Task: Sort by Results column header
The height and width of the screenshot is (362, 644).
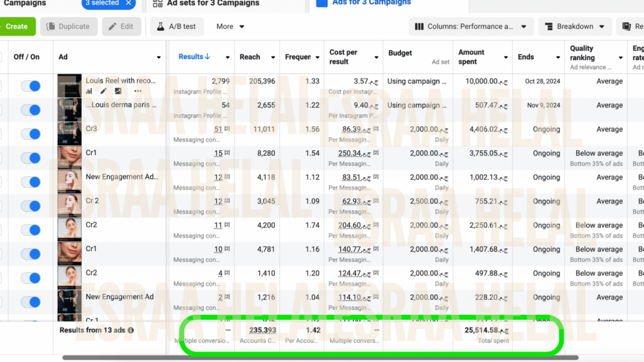Action: point(194,57)
